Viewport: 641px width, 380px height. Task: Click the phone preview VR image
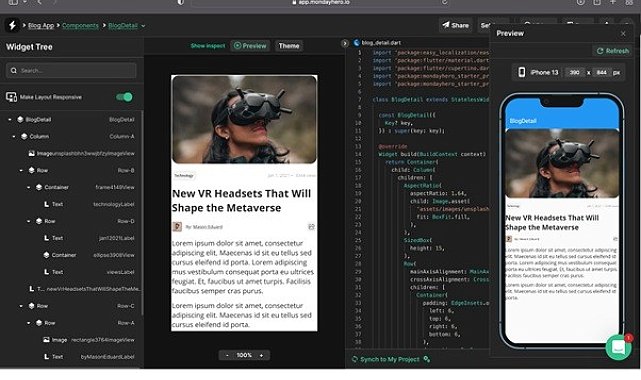click(562, 163)
